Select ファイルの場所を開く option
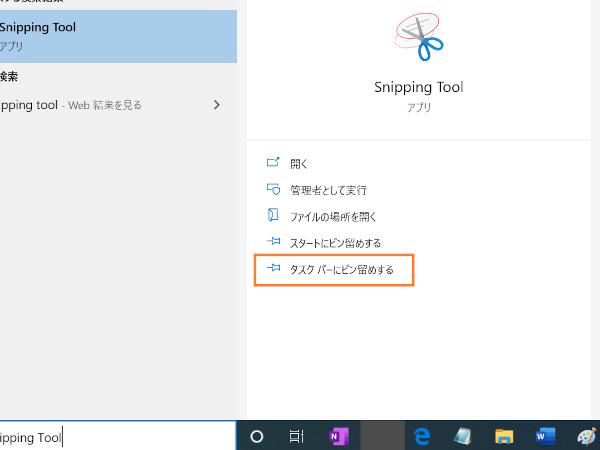This screenshot has width=600, height=450. tap(333, 217)
